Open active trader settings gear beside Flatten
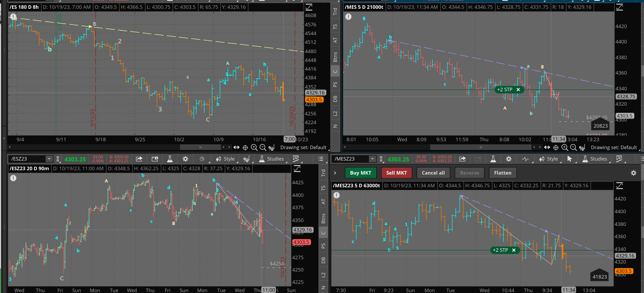 [633, 173]
